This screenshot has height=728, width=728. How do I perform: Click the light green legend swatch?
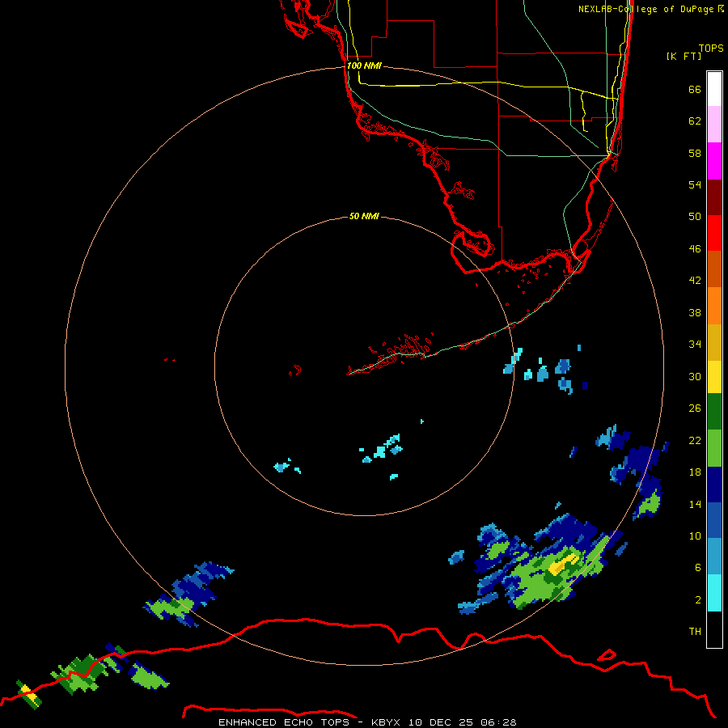pyautogui.click(x=714, y=448)
